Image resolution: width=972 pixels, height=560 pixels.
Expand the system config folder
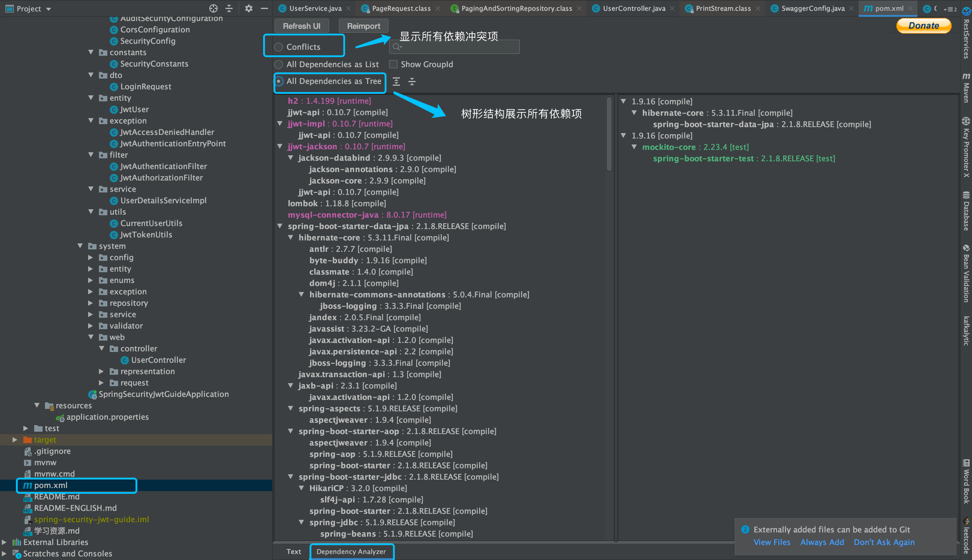coord(91,257)
